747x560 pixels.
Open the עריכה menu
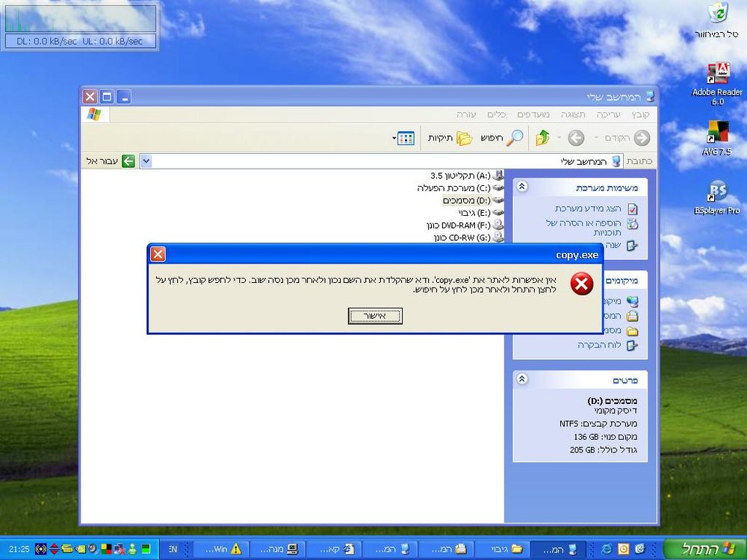coord(608,115)
